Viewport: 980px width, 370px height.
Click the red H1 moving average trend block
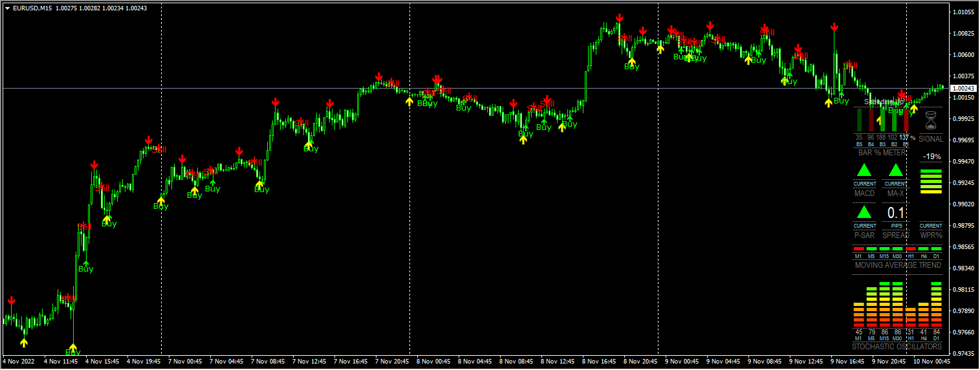[911, 249]
